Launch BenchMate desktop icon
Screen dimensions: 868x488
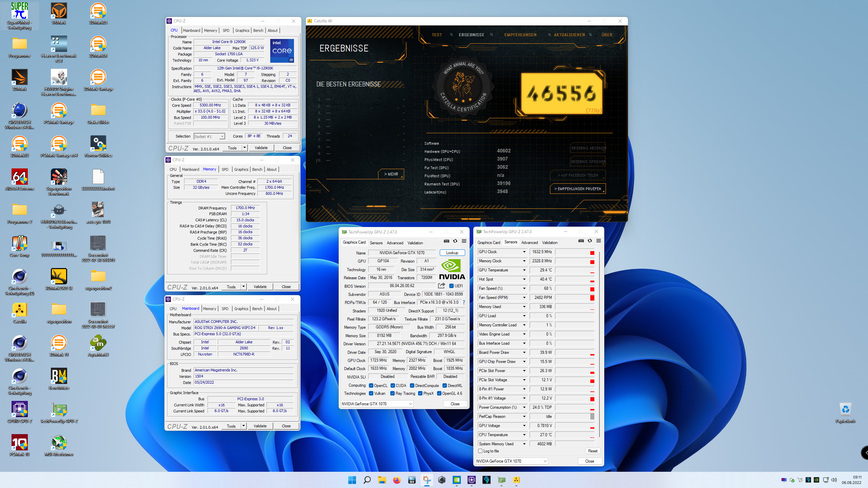coord(59,379)
